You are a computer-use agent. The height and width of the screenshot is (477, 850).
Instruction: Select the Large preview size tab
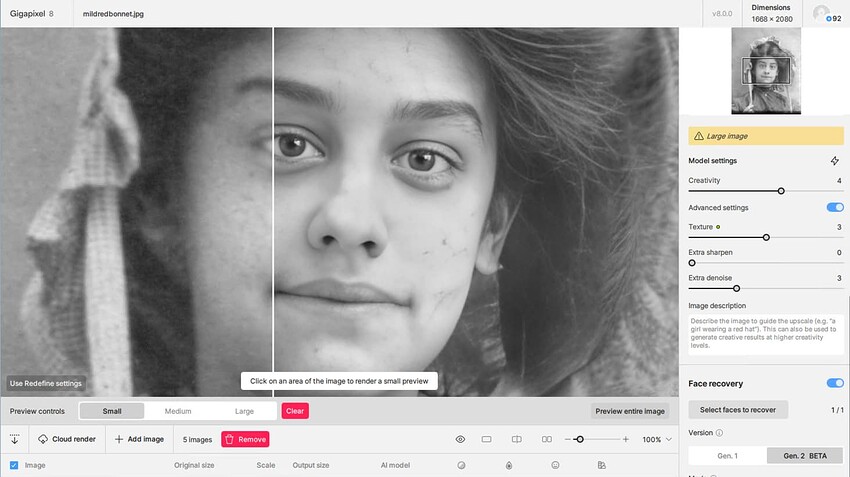point(244,411)
